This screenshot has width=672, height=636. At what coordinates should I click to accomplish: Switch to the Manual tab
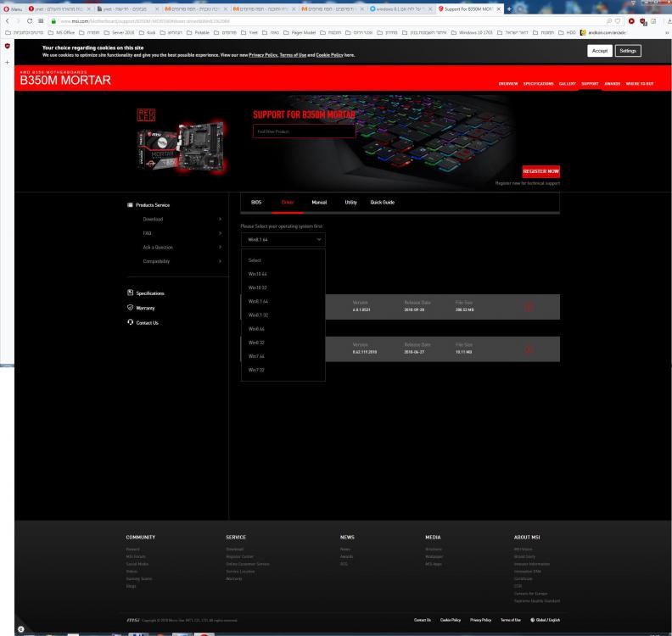[x=319, y=202]
